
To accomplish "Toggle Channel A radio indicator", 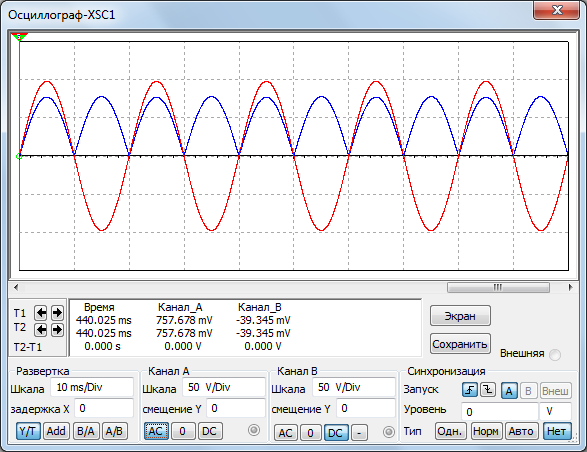I will [x=254, y=430].
